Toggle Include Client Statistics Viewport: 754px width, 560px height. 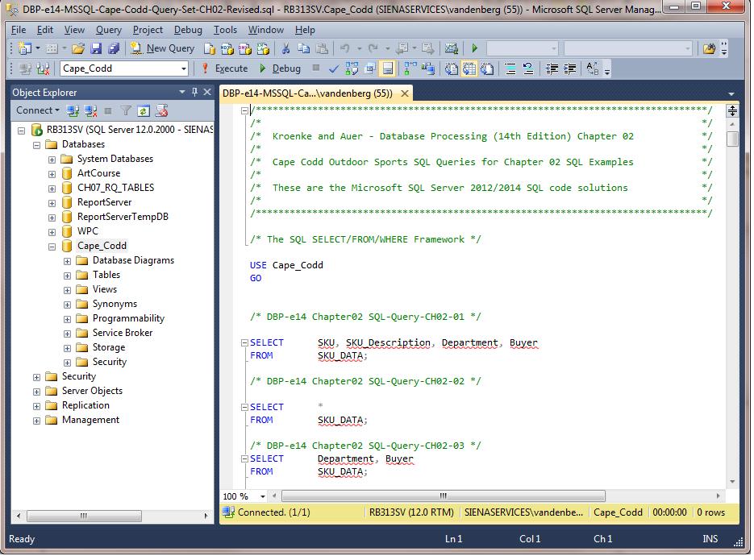[x=427, y=69]
